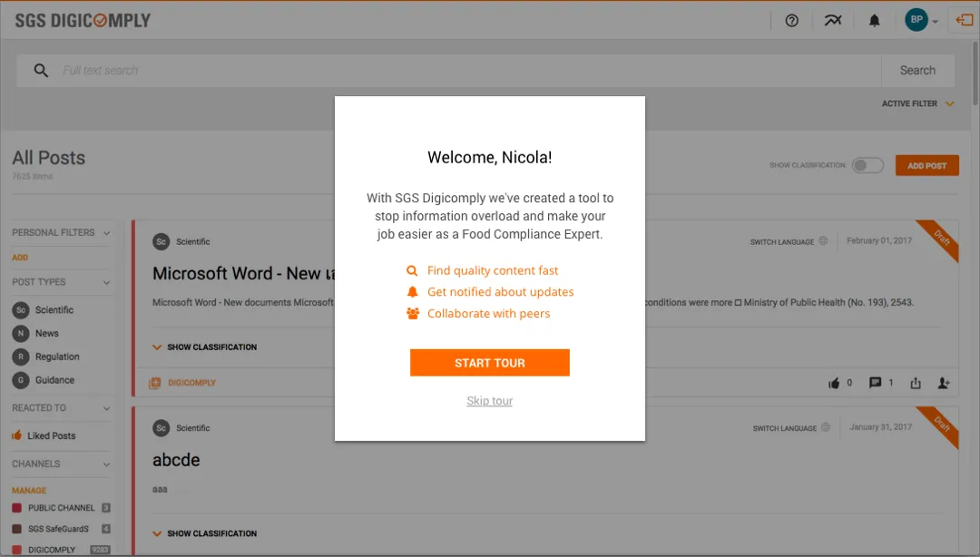Switch language on the Microsoft Word post
Viewport: 980px width, 557px height.
click(x=789, y=241)
